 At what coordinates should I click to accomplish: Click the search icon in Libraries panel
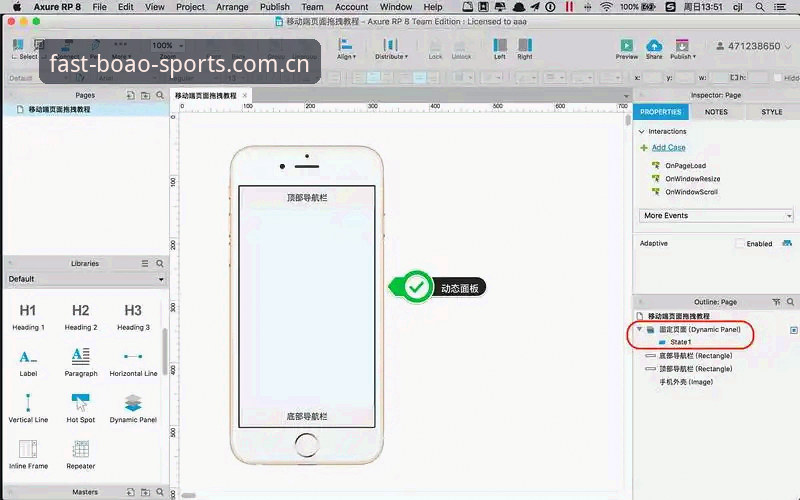coord(160,263)
